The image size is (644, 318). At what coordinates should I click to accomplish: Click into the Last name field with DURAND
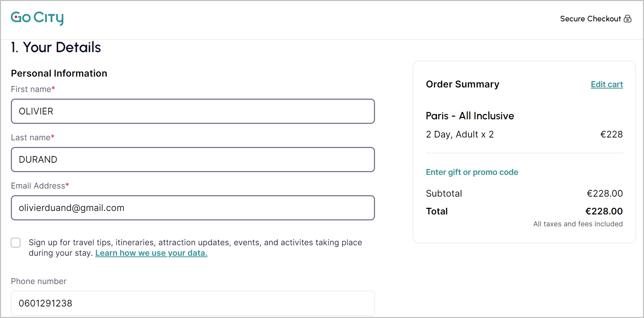pos(193,160)
